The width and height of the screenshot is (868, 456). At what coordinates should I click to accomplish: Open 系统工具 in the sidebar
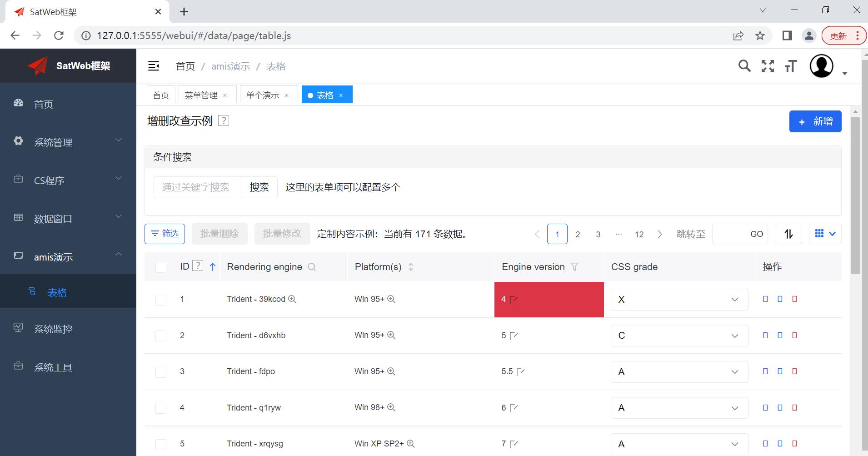click(68, 367)
